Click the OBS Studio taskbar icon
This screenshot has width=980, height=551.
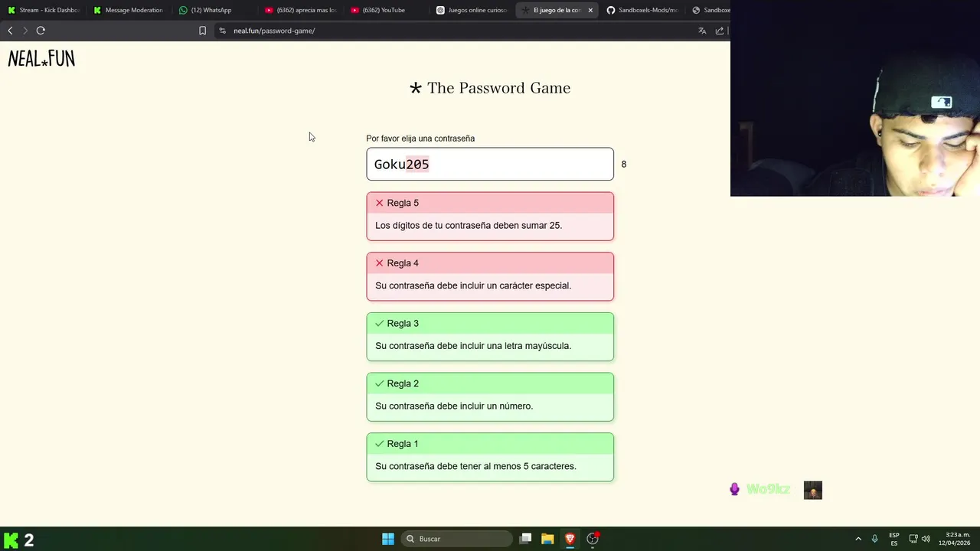[x=593, y=539]
